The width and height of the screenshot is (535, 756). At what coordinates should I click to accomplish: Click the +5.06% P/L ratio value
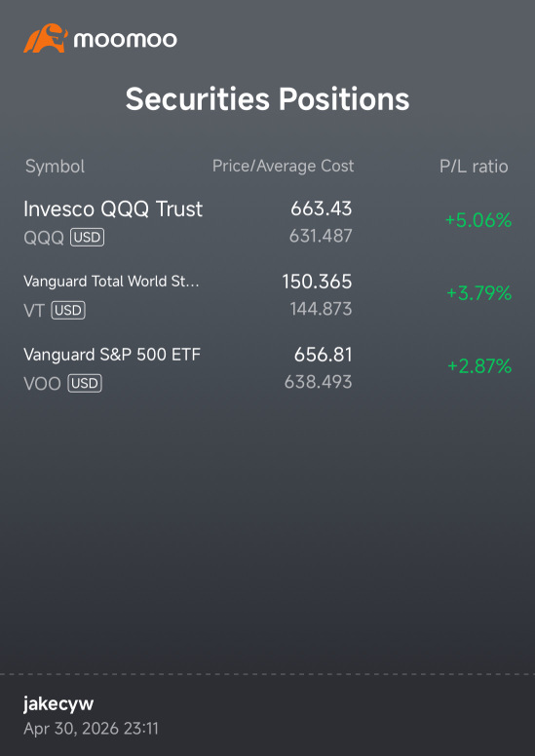click(478, 221)
